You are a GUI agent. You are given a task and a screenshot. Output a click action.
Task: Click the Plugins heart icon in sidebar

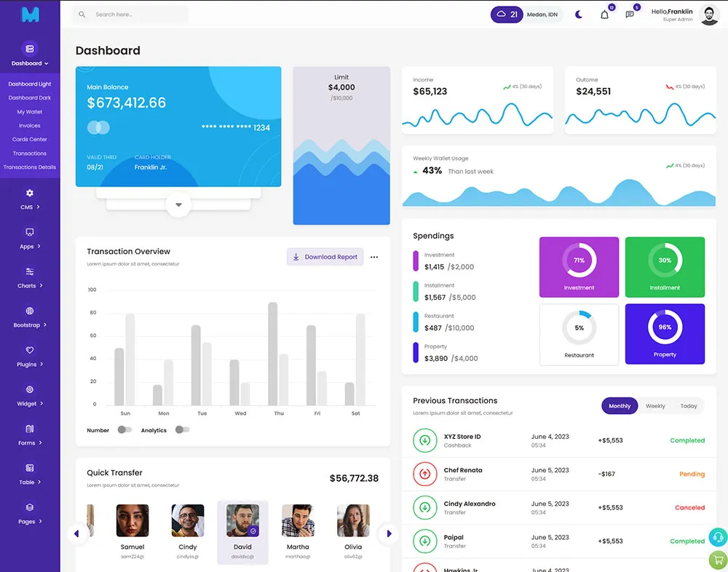tap(30, 350)
